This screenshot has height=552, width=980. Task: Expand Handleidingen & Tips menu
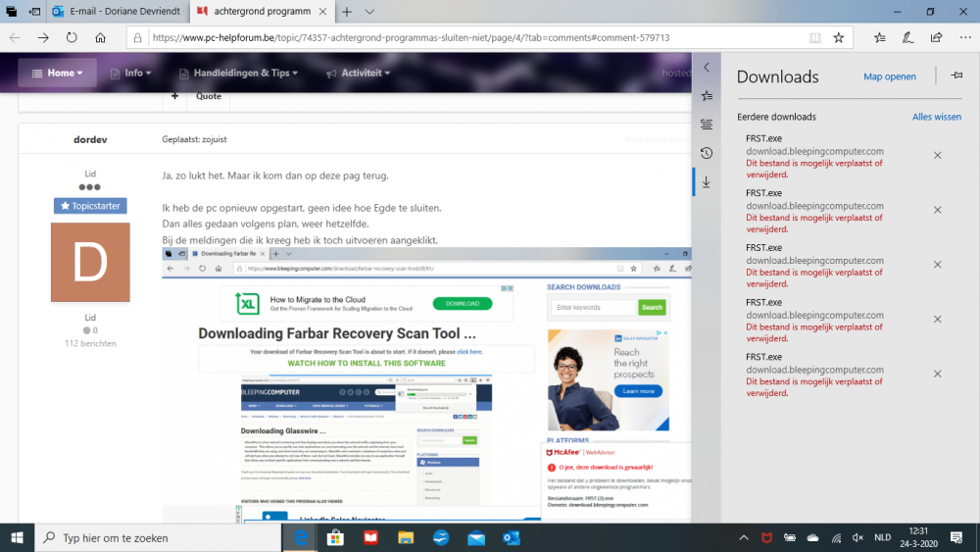pos(238,74)
